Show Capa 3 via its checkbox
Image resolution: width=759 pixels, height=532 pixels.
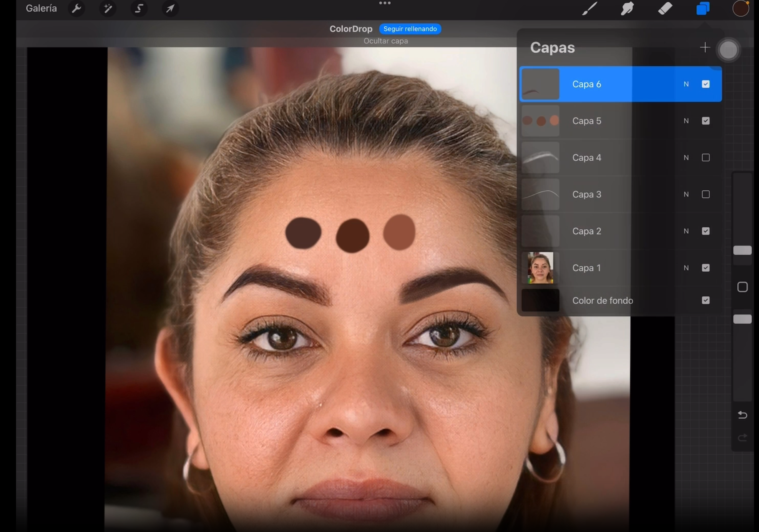706,194
